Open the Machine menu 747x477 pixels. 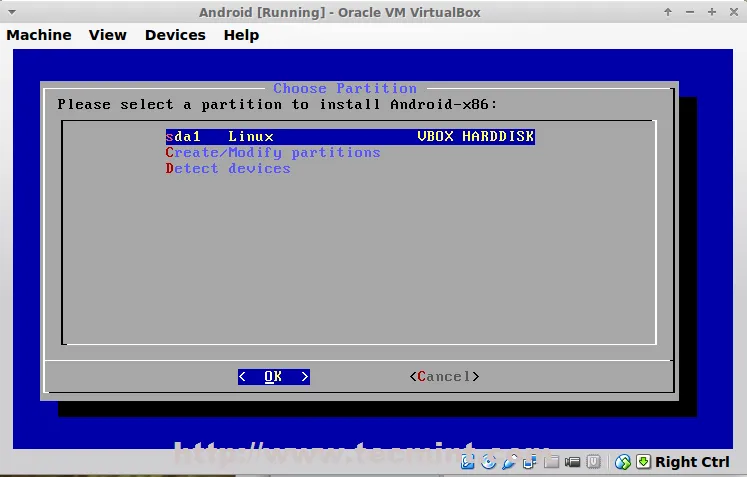(39, 35)
